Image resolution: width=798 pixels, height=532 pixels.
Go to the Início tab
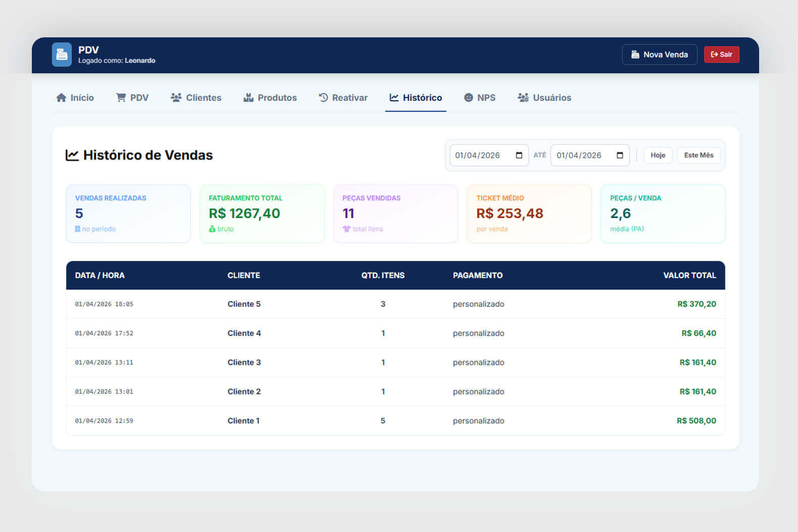click(x=75, y=97)
